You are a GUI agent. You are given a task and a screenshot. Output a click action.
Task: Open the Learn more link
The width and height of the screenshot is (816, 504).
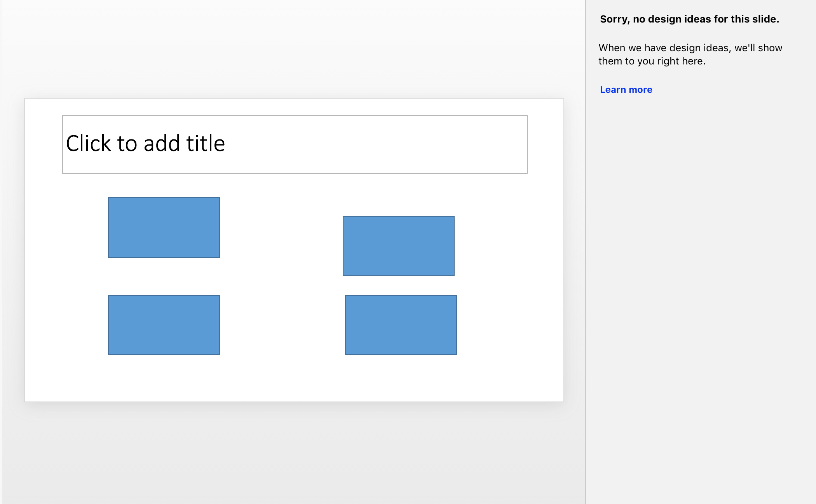tap(626, 90)
